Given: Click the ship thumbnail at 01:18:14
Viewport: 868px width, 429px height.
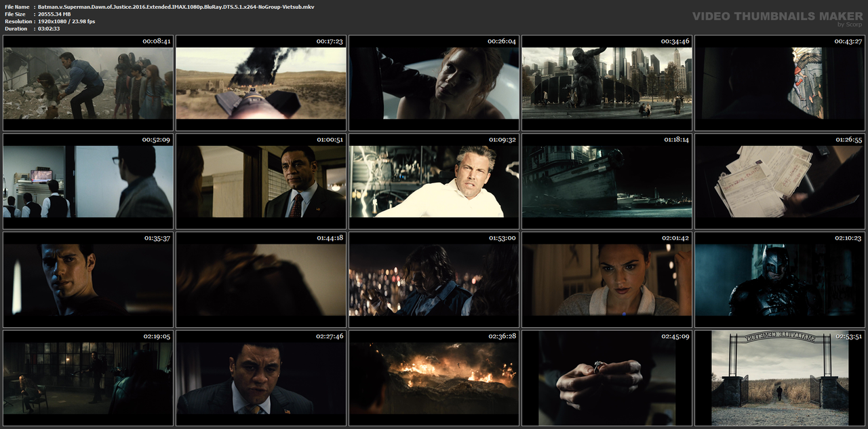Looking at the screenshot, I should [x=607, y=181].
